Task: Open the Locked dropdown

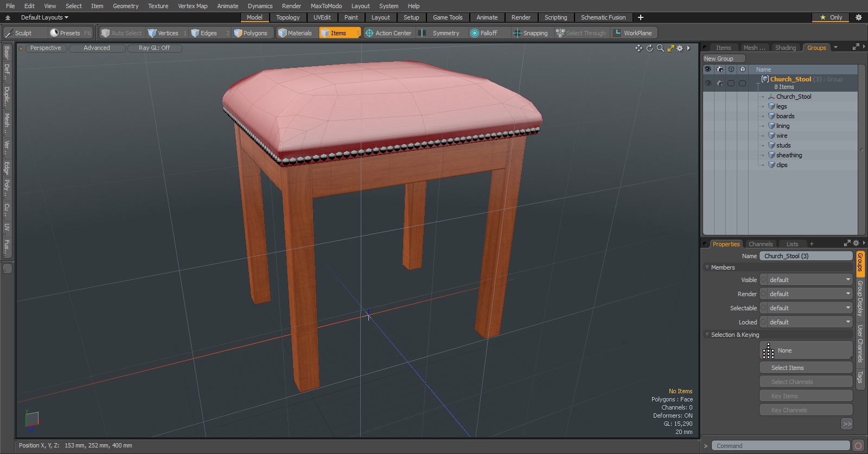Action: 806,322
